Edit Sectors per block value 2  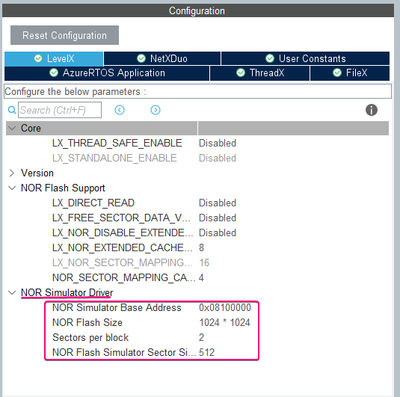(201, 337)
